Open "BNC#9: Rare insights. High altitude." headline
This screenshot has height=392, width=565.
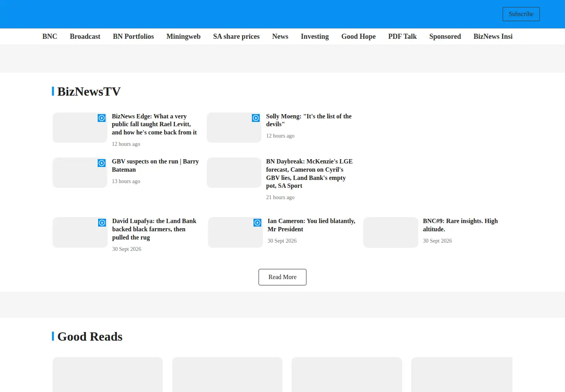coord(460,225)
